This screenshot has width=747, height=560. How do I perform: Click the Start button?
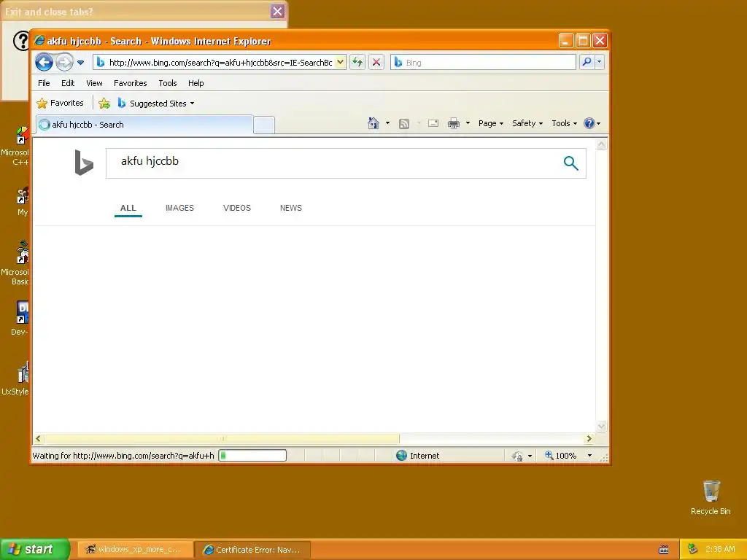35,549
